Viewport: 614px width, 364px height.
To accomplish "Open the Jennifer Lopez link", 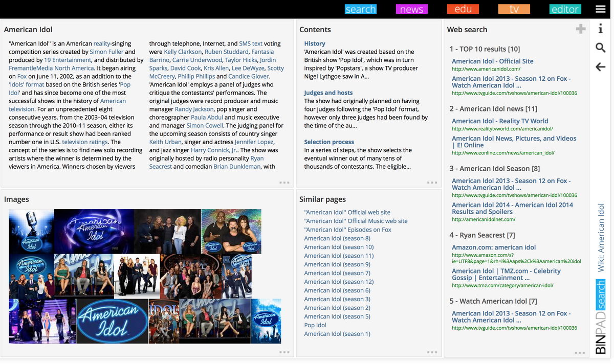I will coord(254,142).
